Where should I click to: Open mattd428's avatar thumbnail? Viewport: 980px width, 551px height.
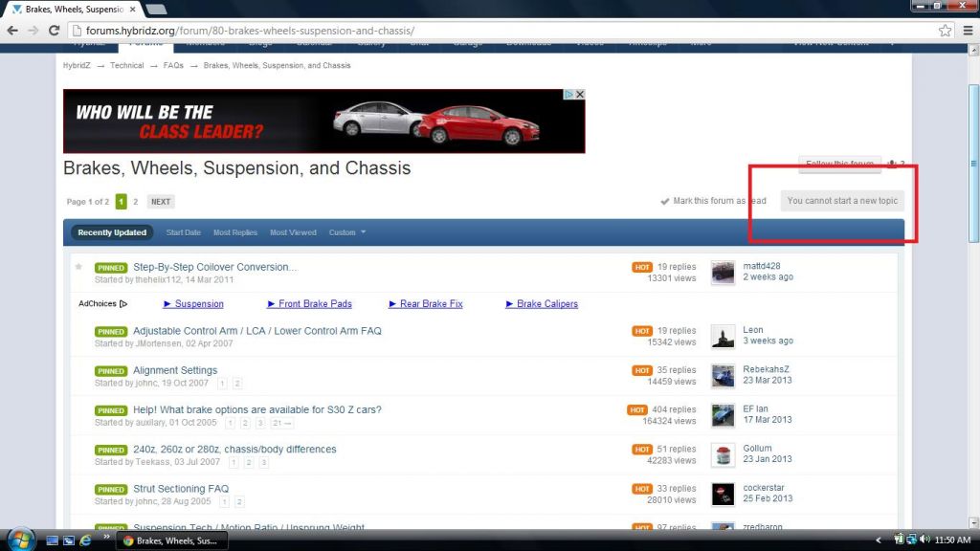(724, 273)
